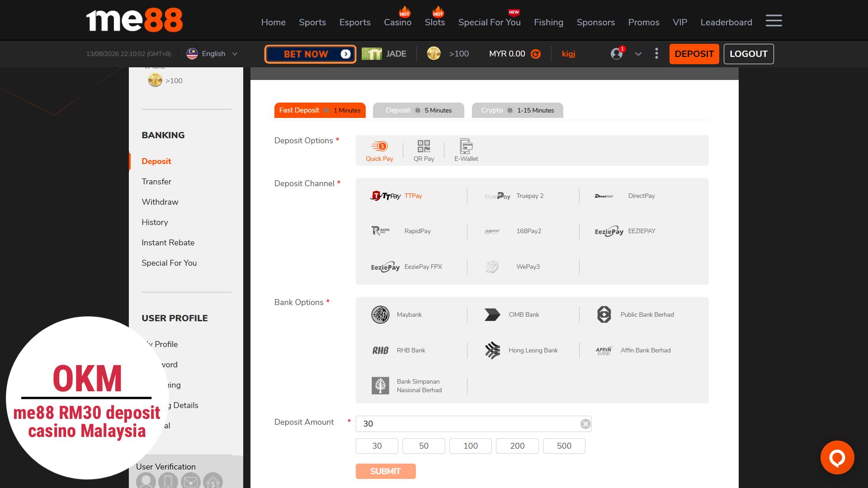Screen dimensions: 868x488
Task: Go to Home in the top navigation
Action: (x=274, y=22)
